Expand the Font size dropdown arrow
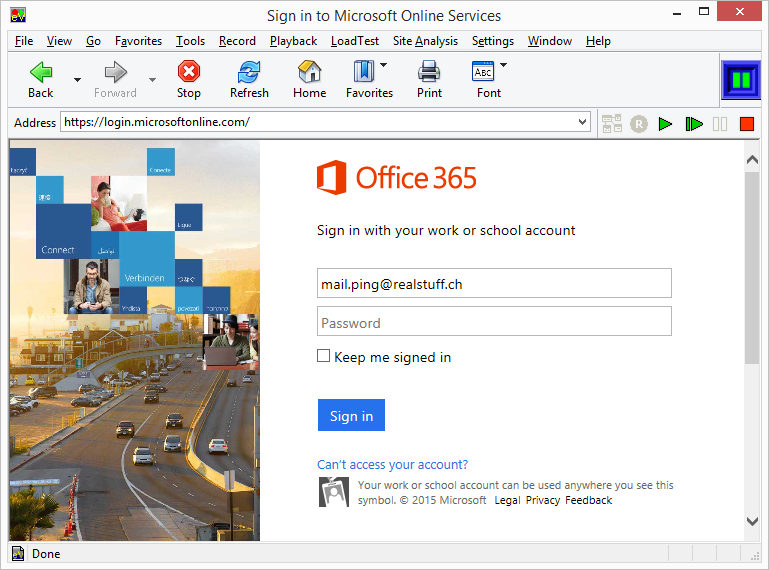The image size is (769, 570). coord(503,65)
